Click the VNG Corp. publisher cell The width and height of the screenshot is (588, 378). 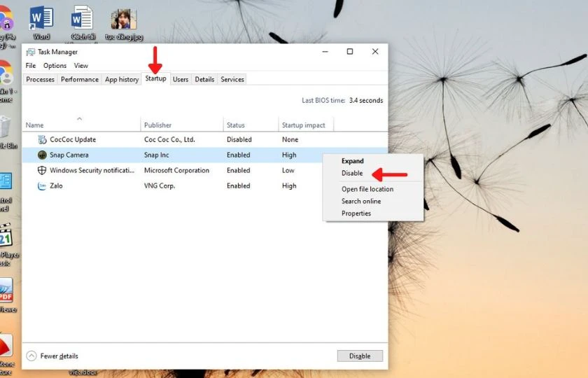click(160, 185)
